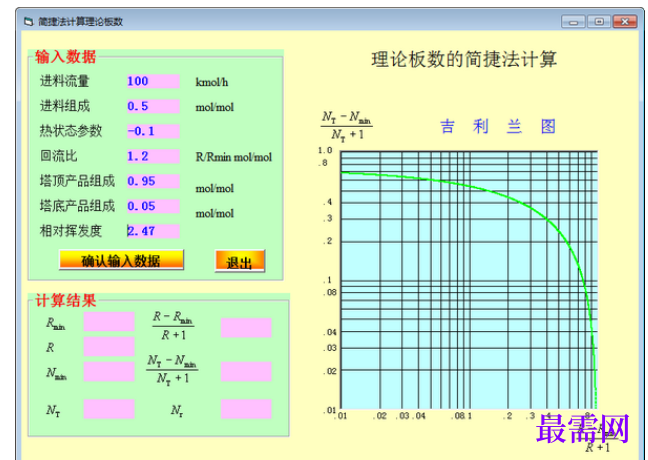Click the 确认输入数据 confirm button
The image size is (648, 460).
(x=121, y=260)
